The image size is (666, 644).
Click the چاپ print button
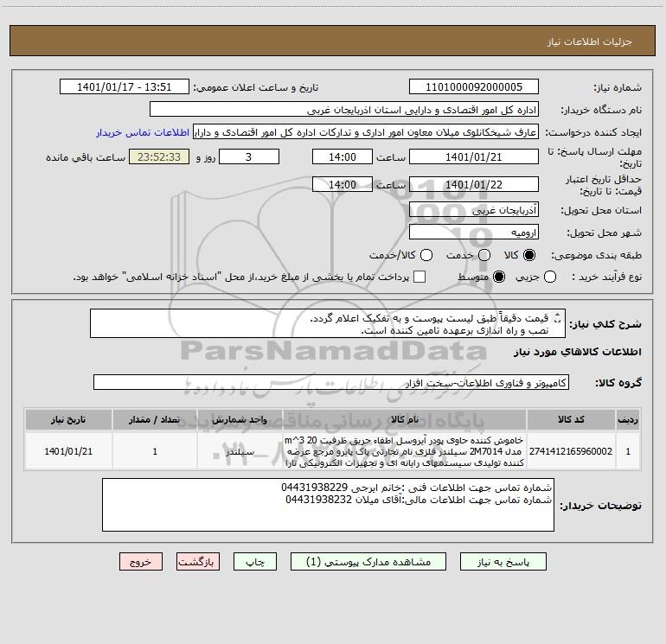[255, 562]
